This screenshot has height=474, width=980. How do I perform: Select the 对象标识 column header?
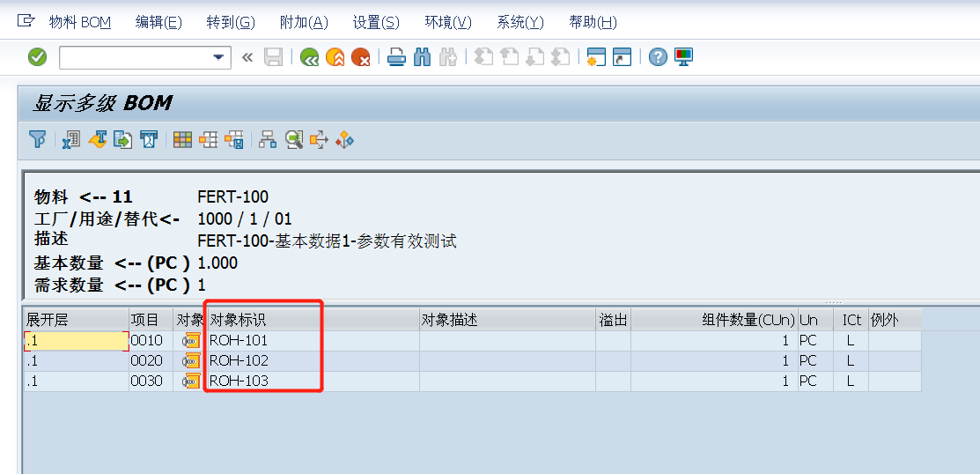click(x=313, y=320)
